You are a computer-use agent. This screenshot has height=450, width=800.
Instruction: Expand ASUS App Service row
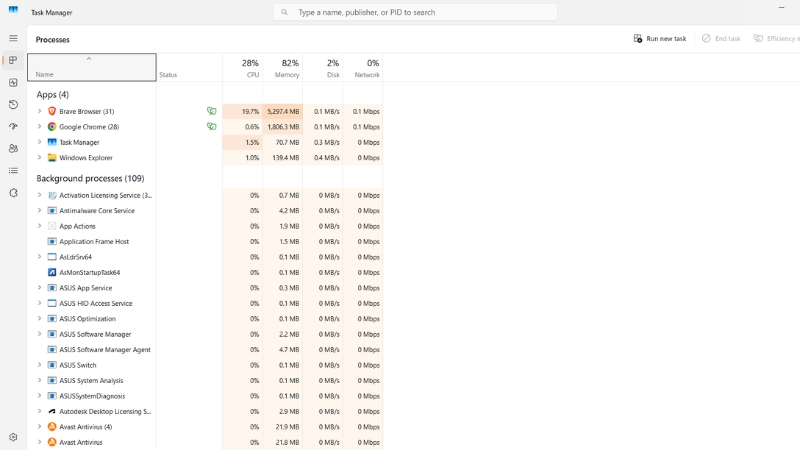39,288
